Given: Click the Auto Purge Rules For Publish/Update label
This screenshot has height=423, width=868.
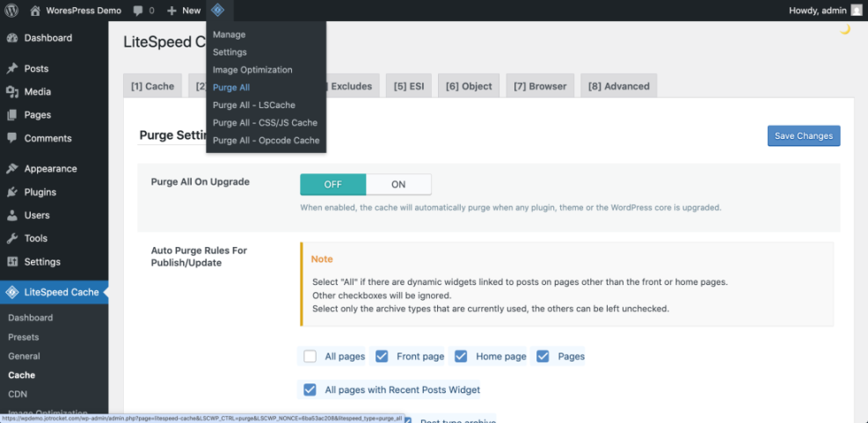Looking at the screenshot, I should (199, 256).
